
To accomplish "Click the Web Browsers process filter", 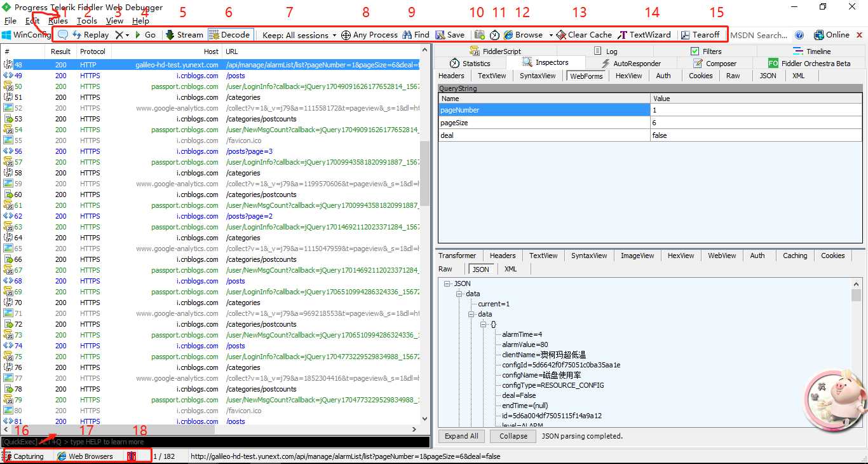I will [x=85, y=456].
